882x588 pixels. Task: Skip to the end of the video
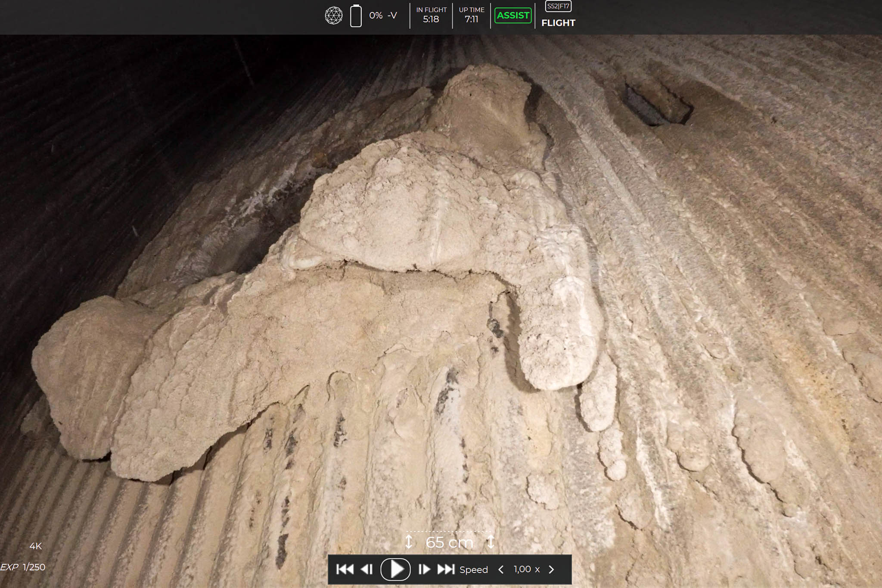click(446, 569)
